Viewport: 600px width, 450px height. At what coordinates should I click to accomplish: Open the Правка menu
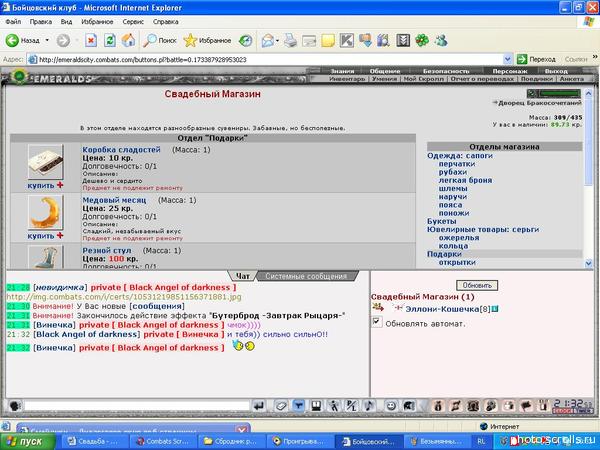click(x=41, y=22)
